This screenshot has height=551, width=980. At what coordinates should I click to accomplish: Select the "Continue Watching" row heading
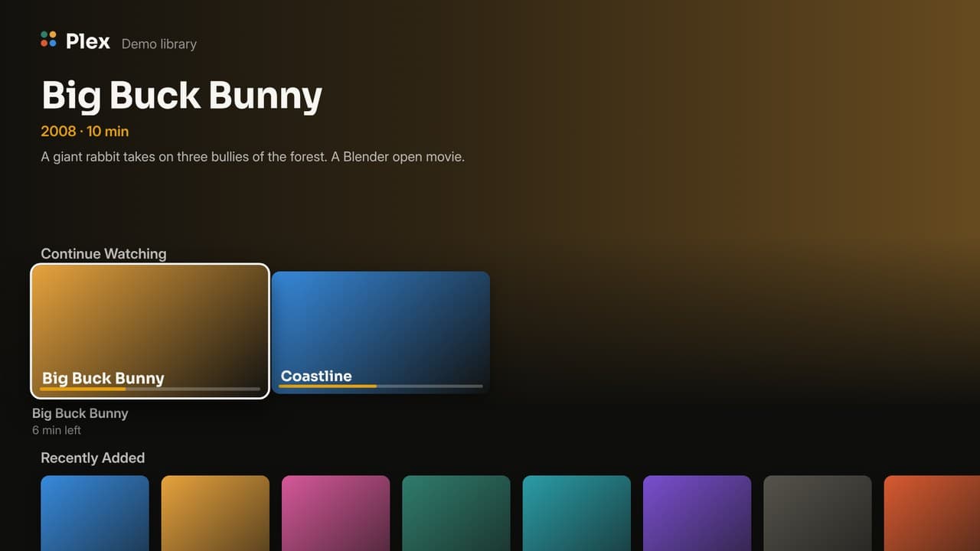(x=103, y=253)
